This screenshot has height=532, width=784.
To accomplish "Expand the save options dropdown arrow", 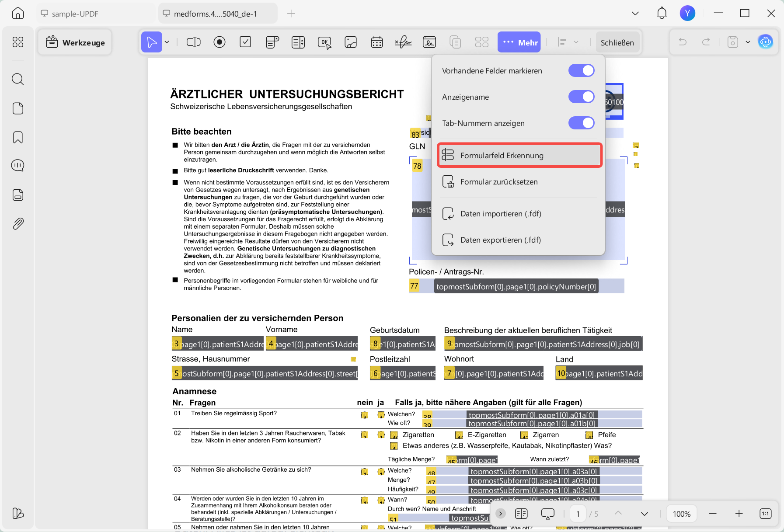I will click(x=748, y=42).
